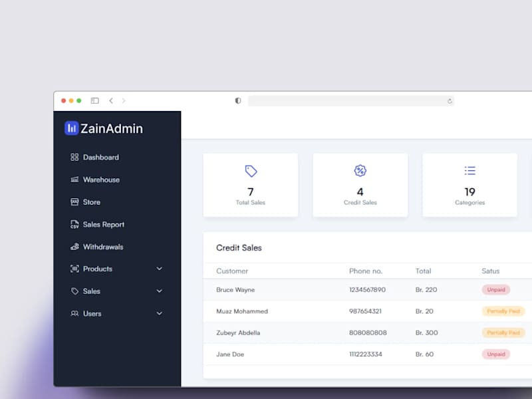Click the percent badge icon above Credit Sales
The image size is (532, 399).
(x=360, y=171)
